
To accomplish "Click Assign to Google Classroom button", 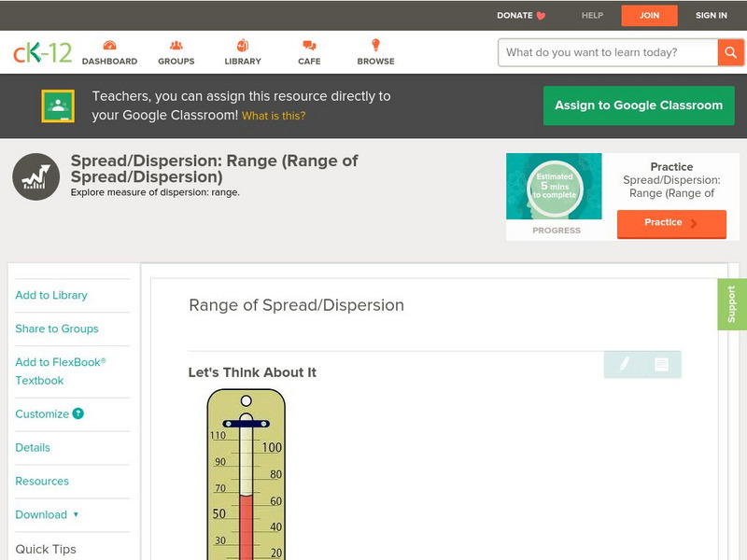I will (639, 105).
